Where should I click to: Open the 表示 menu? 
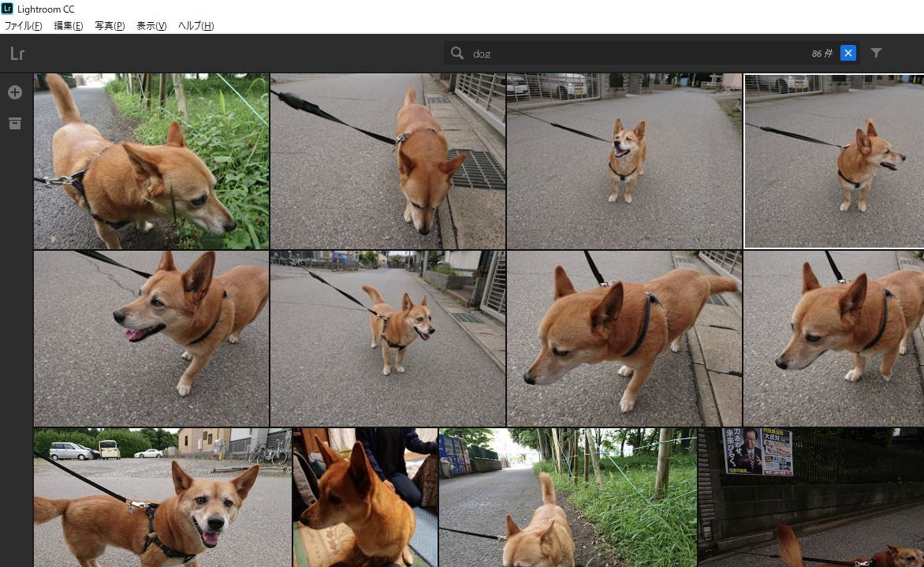click(x=151, y=25)
